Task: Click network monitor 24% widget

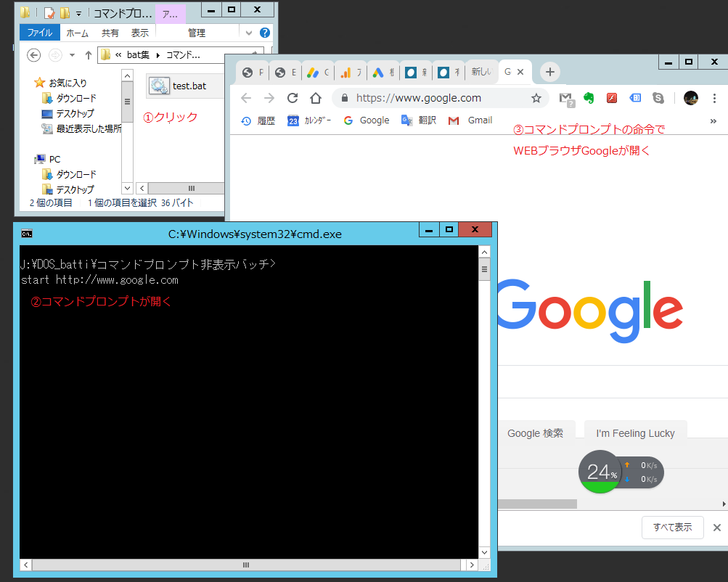Action: click(621, 472)
